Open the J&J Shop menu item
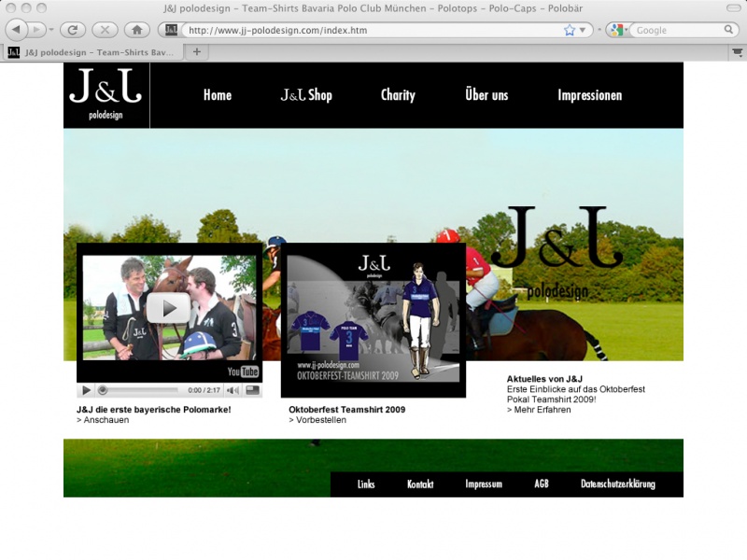This screenshot has width=747, height=560. point(306,95)
